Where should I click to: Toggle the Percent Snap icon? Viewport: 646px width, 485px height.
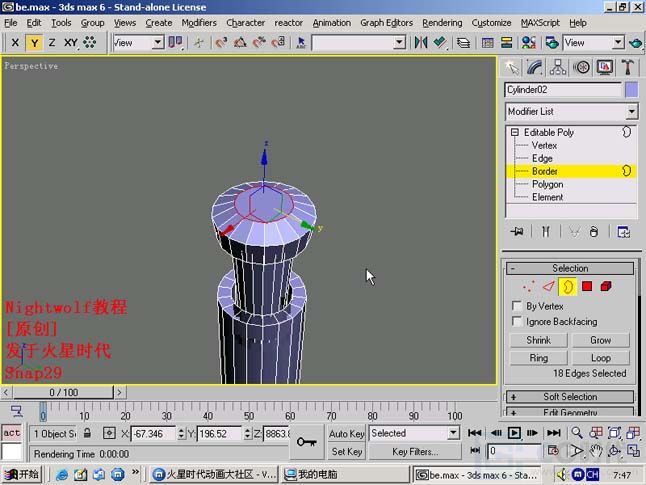point(259,42)
